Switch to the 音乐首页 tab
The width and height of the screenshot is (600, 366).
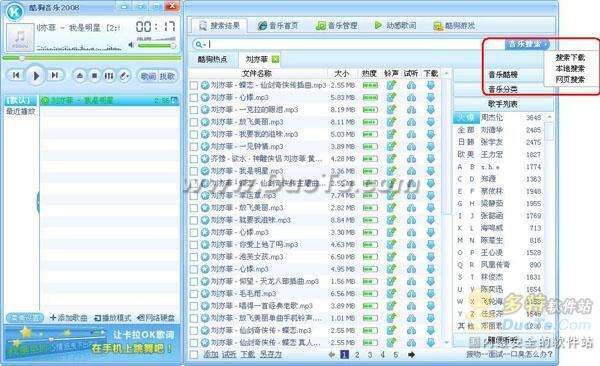click(x=278, y=26)
